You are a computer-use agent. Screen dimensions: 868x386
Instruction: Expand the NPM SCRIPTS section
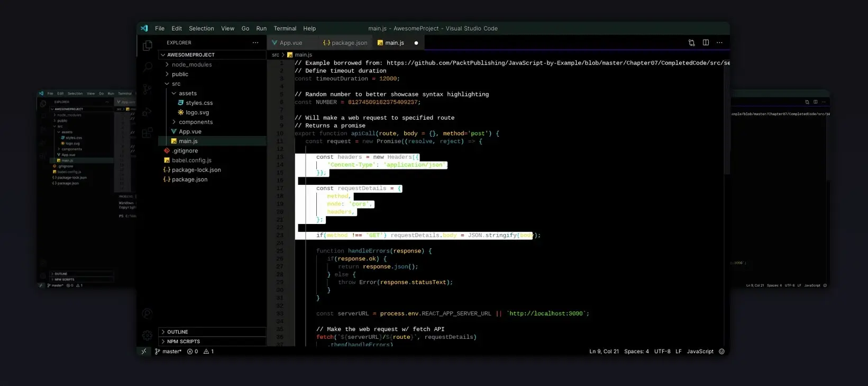tap(212, 342)
